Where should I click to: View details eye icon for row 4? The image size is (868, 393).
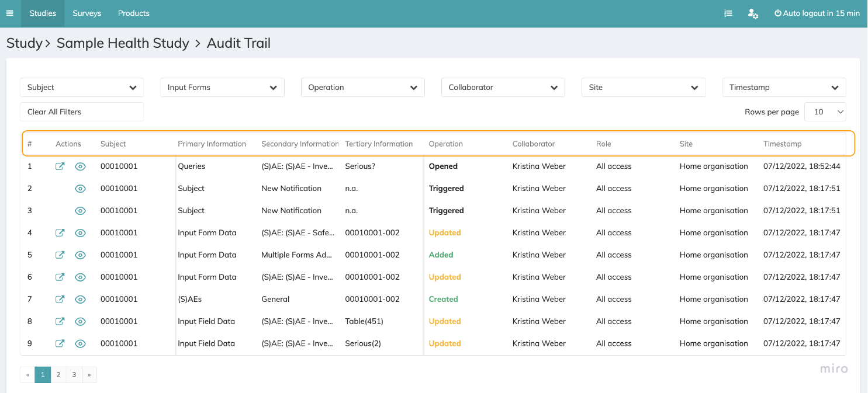point(81,233)
